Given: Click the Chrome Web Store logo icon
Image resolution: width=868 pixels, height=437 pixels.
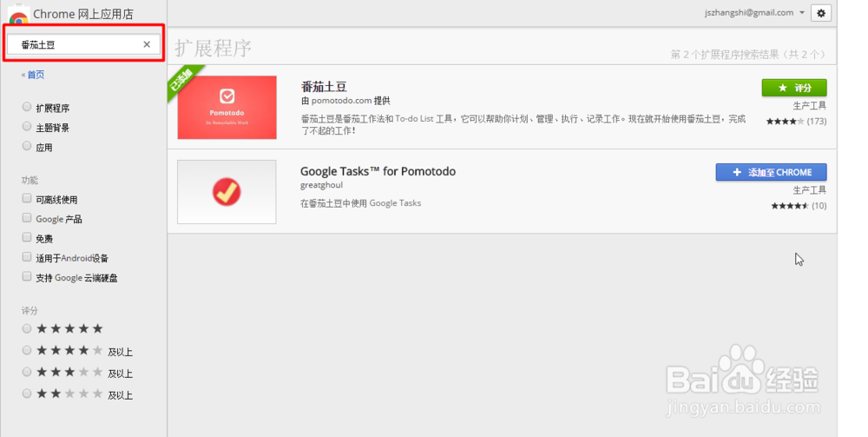Looking at the screenshot, I should click(x=18, y=15).
